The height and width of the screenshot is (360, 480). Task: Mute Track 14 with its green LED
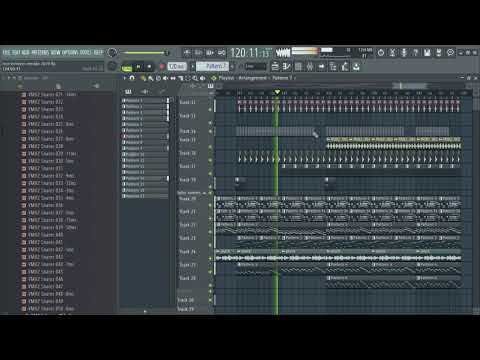click(x=210, y=131)
